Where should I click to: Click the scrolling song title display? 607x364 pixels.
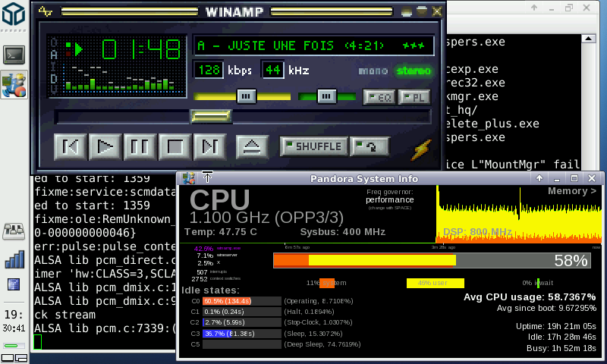313,45
